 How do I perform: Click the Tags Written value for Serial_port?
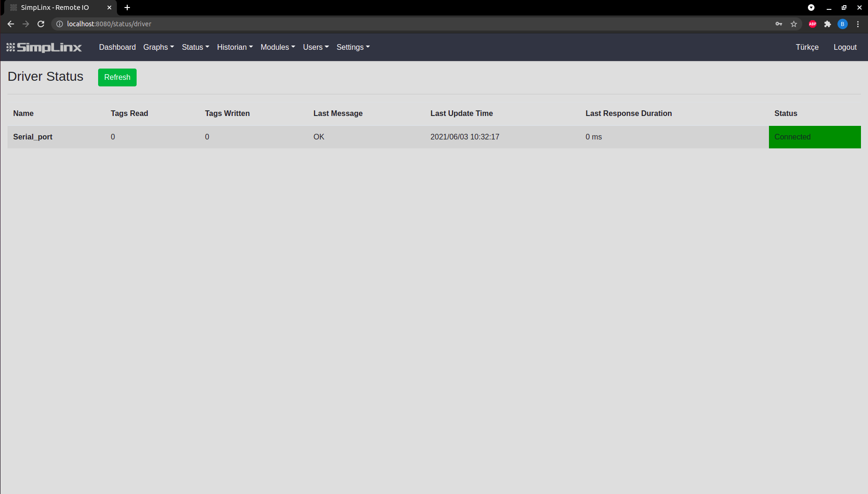pyautogui.click(x=207, y=137)
